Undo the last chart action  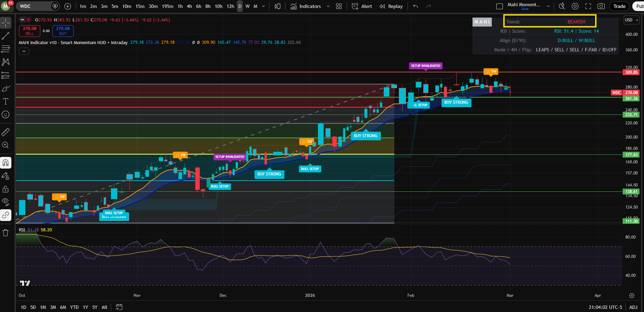415,6
